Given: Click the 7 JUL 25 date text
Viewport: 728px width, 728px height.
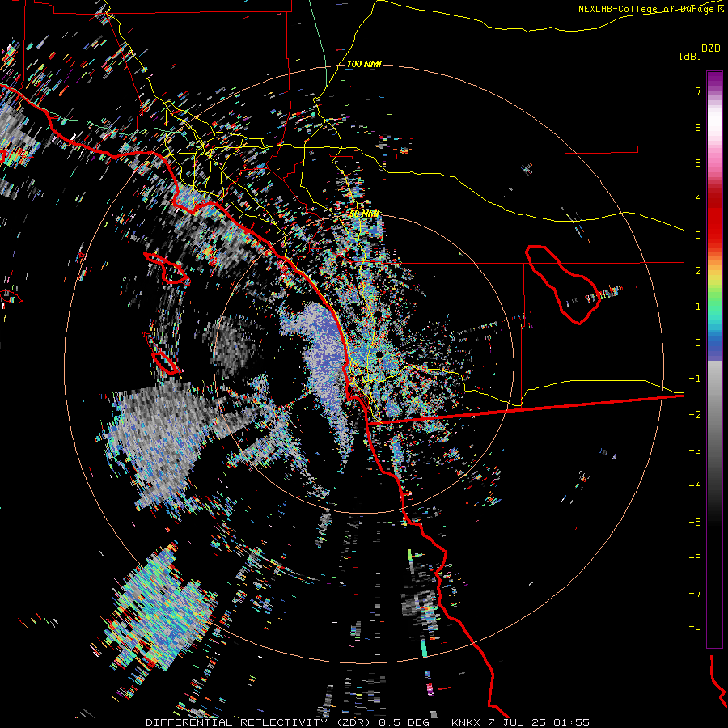Looking at the screenshot, I should pos(518,722).
